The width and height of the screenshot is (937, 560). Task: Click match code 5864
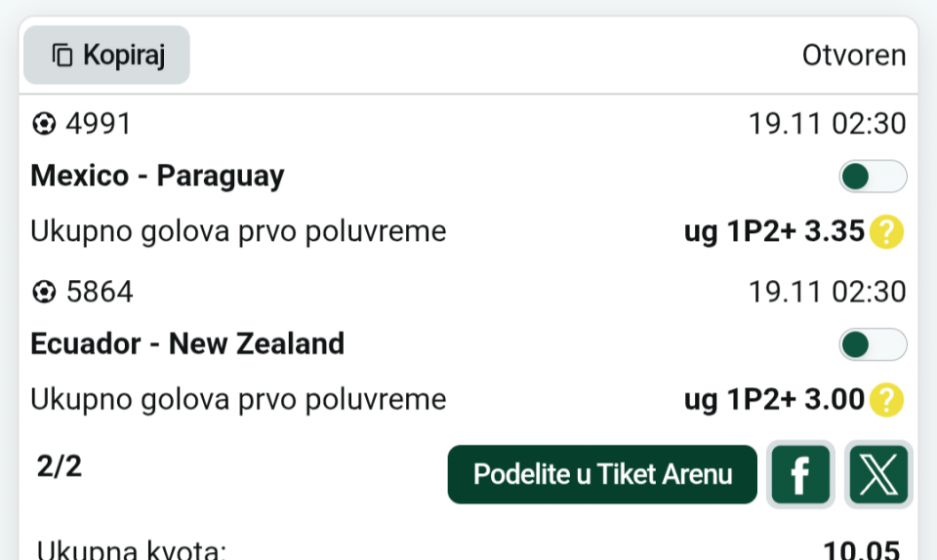[x=100, y=292]
